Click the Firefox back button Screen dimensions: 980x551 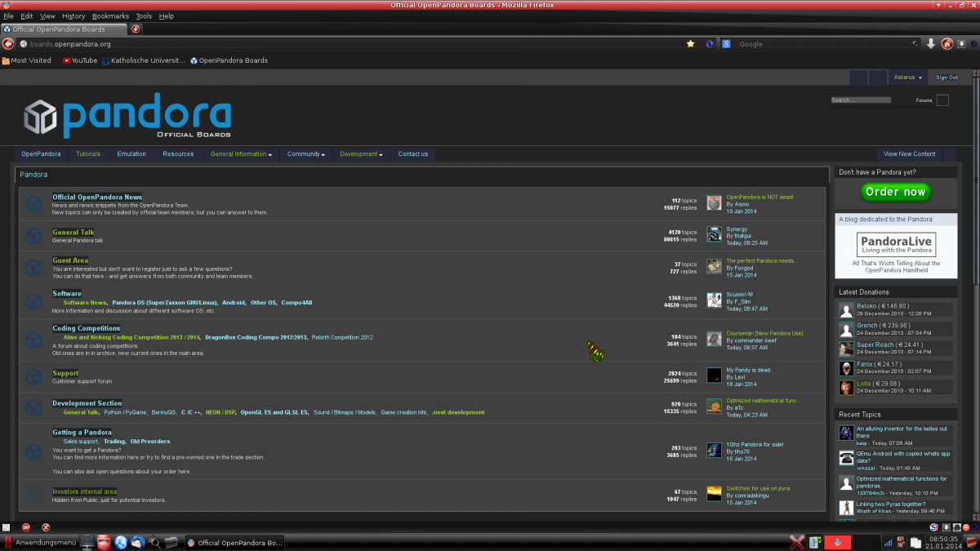[x=8, y=44]
